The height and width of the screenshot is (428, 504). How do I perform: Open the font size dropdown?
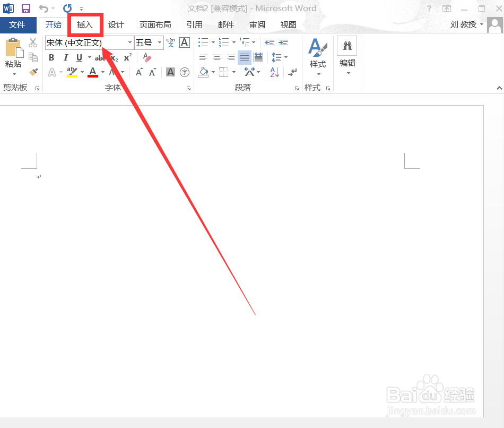tap(159, 42)
